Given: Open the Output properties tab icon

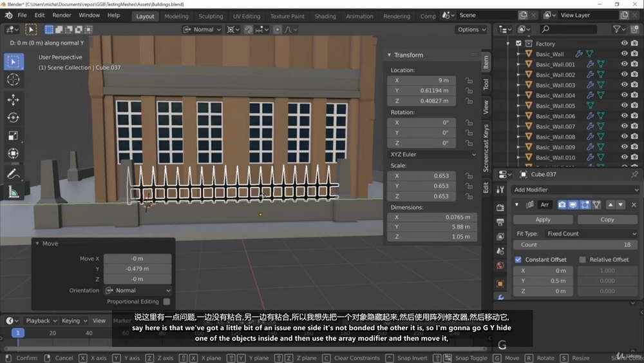Looking at the screenshot, I should pyautogui.click(x=500, y=222).
